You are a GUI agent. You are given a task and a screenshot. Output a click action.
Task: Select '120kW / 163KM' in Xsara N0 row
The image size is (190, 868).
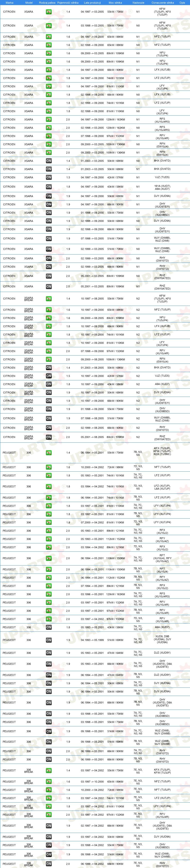point(115,128)
